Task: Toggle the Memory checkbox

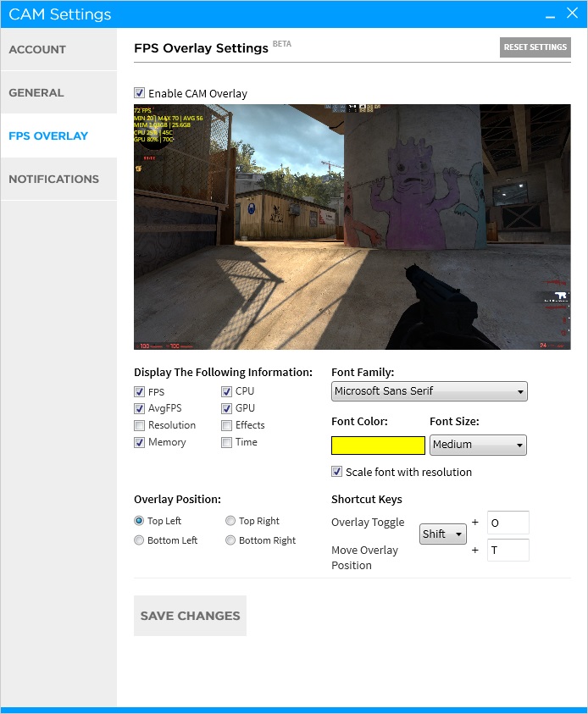Action: [x=139, y=442]
